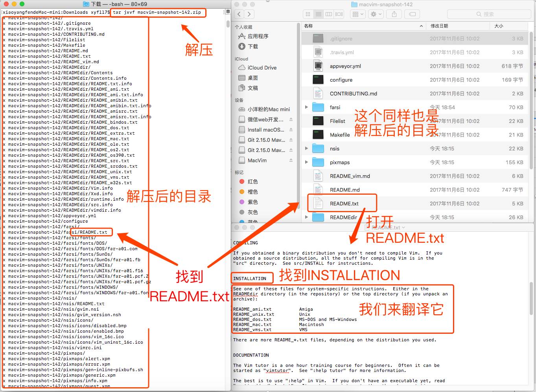Open README.txt title dropdown in editor
The width and height of the screenshot is (536, 392).
403,227
